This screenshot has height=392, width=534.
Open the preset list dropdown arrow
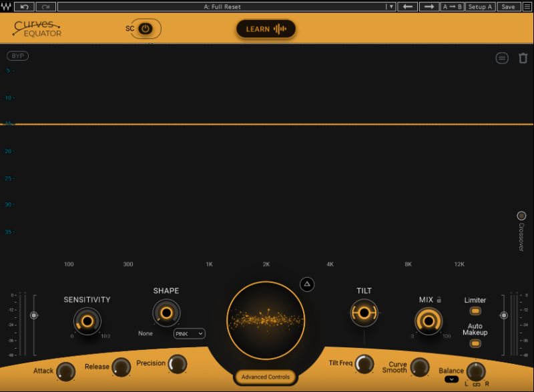[390, 7]
